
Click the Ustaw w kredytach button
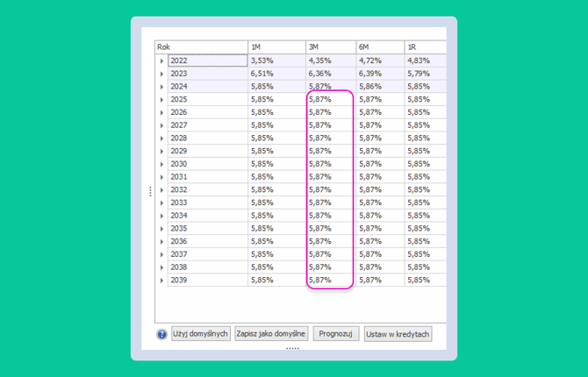click(x=398, y=334)
